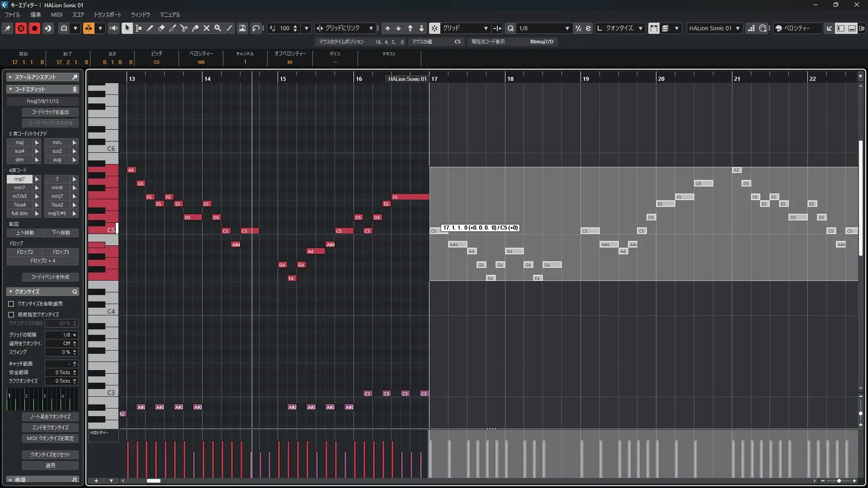The width and height of the screenshot is (868, 488).
Task: Enable the auto-apply quantize checkbox
Action: point(11,304)
